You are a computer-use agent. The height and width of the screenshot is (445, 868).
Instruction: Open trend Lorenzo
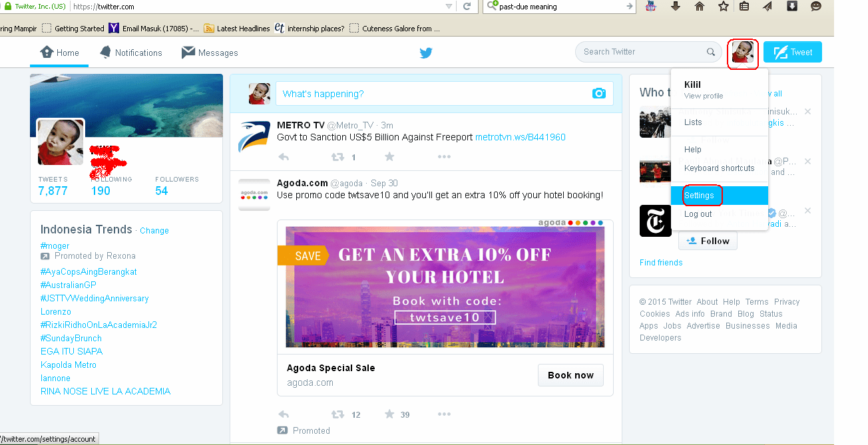point(55,312)
